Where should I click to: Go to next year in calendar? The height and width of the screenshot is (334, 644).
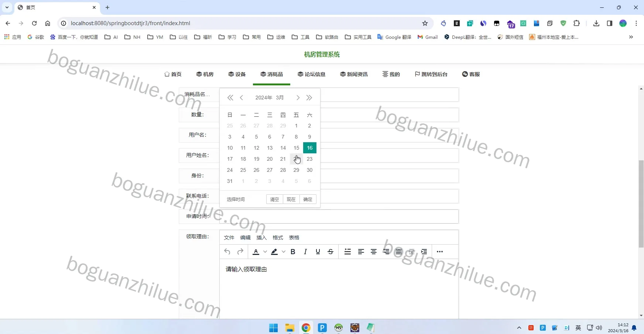(x=309, y=98)
